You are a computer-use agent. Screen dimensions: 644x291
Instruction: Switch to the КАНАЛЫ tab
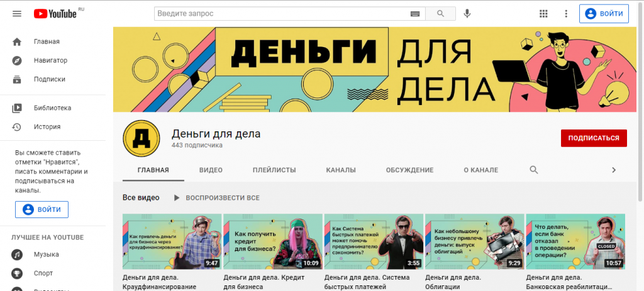click(x=341, y=170)
